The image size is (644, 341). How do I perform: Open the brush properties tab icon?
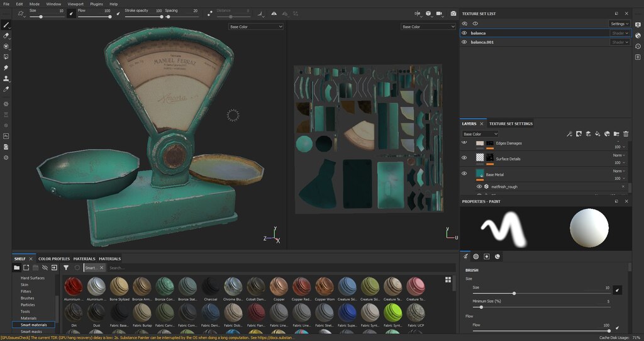(x=465, y=256)
